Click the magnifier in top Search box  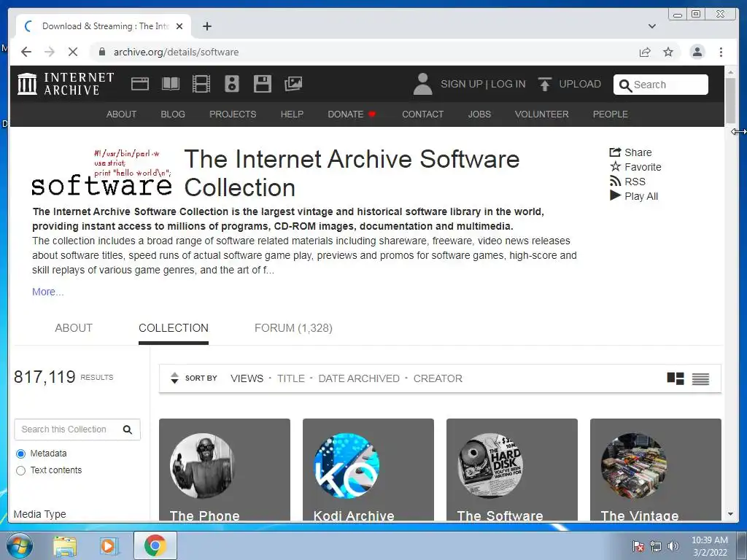pos(625,85)
